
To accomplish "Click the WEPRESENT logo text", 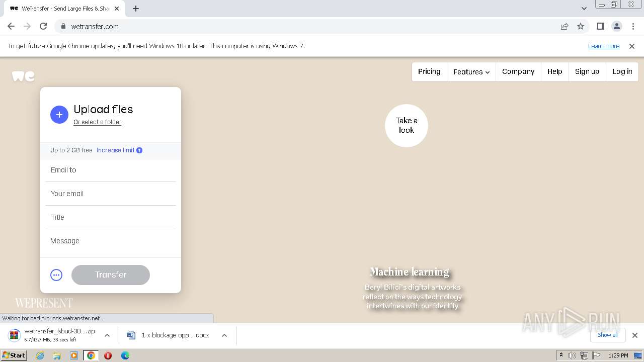I will coord(44,303).
